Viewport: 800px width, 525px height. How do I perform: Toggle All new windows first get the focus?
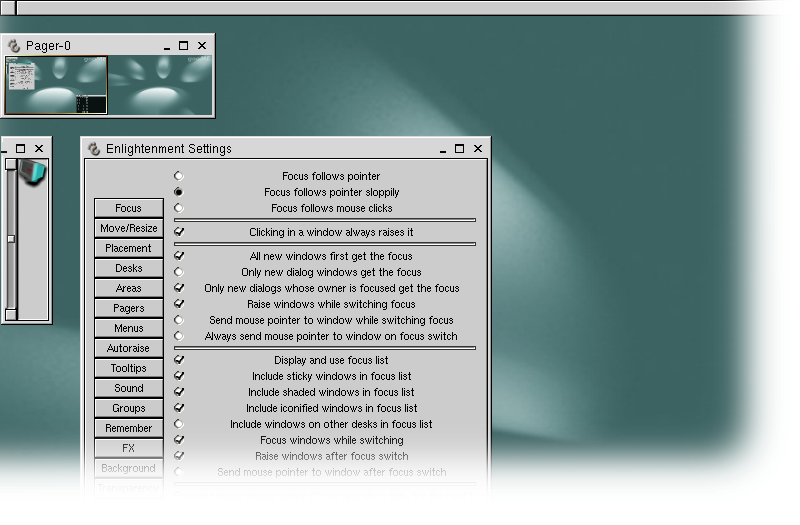point(179,256)
